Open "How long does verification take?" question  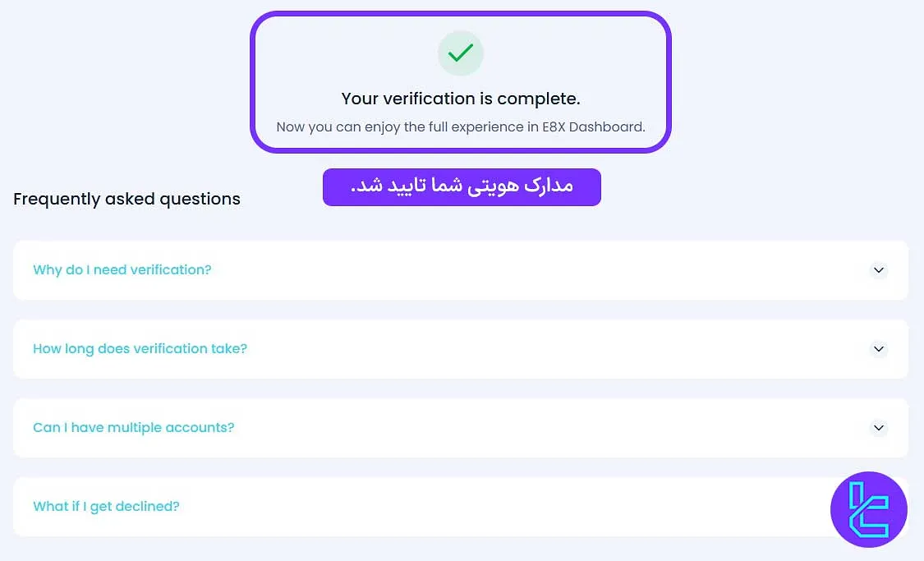(140, 348)
